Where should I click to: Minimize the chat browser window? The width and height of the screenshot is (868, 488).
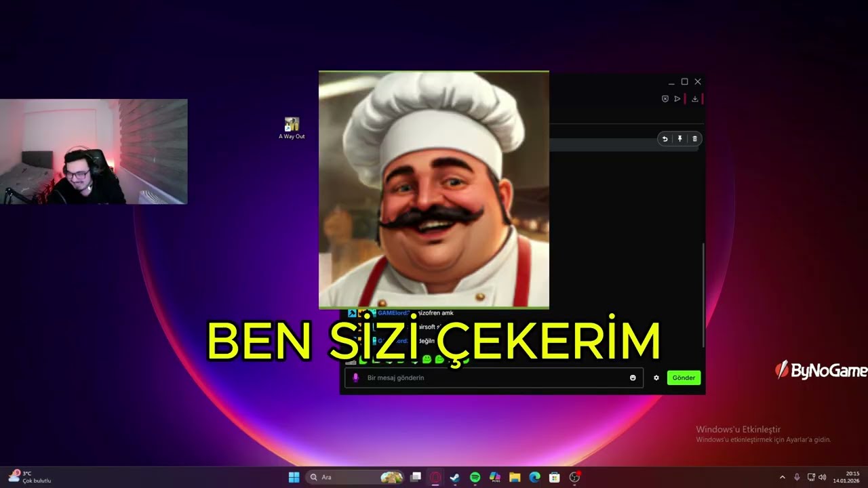pyautogui.click(x=671, y=82)
